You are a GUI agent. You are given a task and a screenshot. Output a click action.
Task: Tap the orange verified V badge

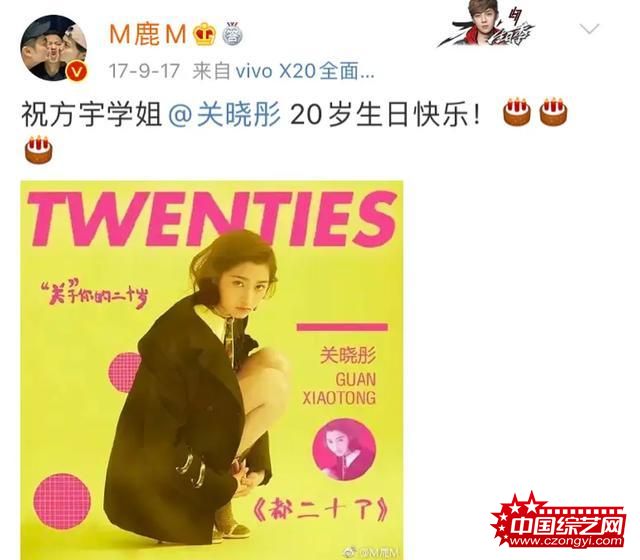(78, 72)
